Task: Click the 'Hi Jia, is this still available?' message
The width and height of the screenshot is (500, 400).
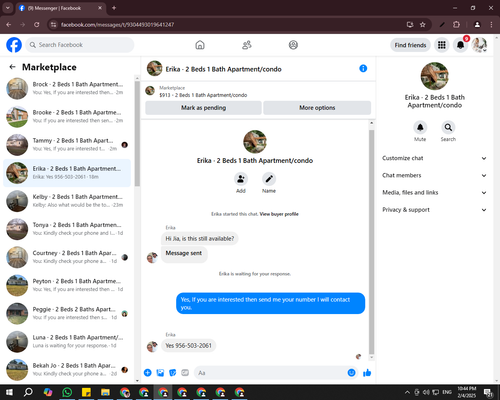Action: point(200,239)
